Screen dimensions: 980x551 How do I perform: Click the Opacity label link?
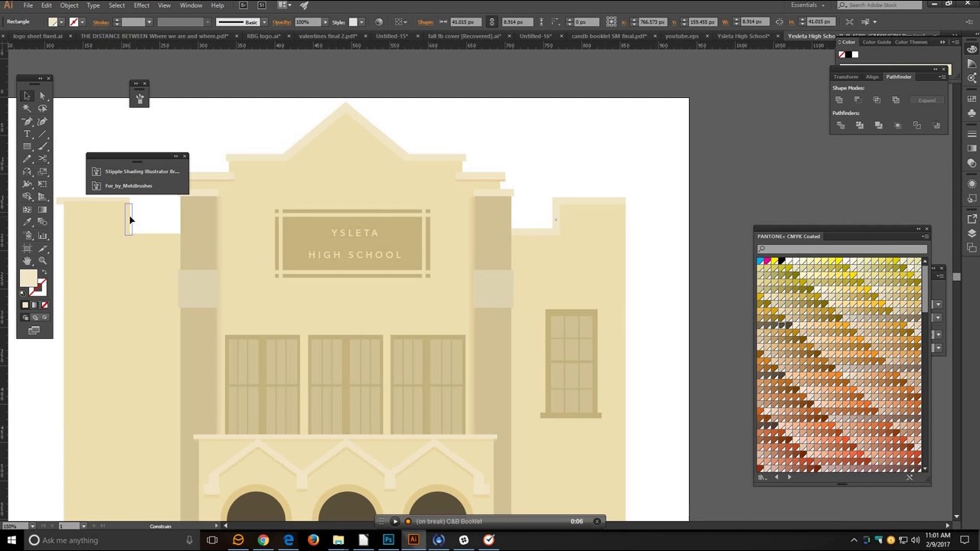click(282, 21)
